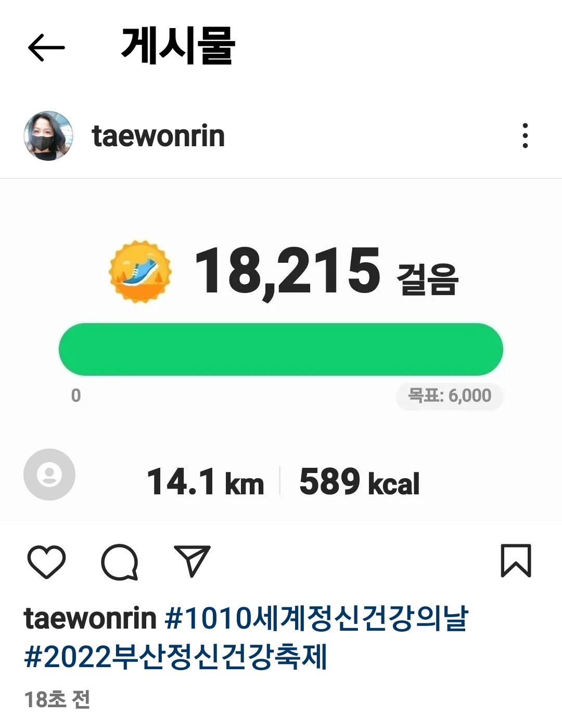Tap the 목표: 6,000 goal label
This screenshot has height=728, width=562.
pyautogui.click(x=450, y=396)
